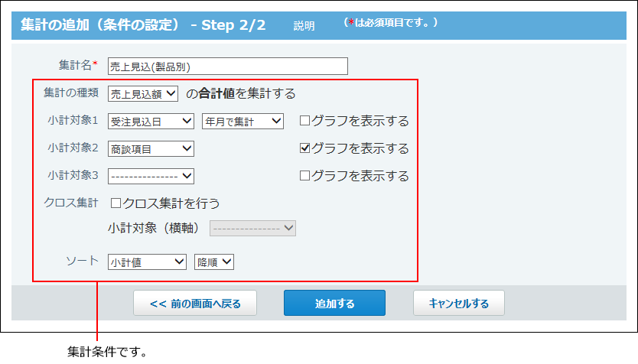
Task: Open the empty 小計対象3 dropdown
Action: [x=151, y=176]
